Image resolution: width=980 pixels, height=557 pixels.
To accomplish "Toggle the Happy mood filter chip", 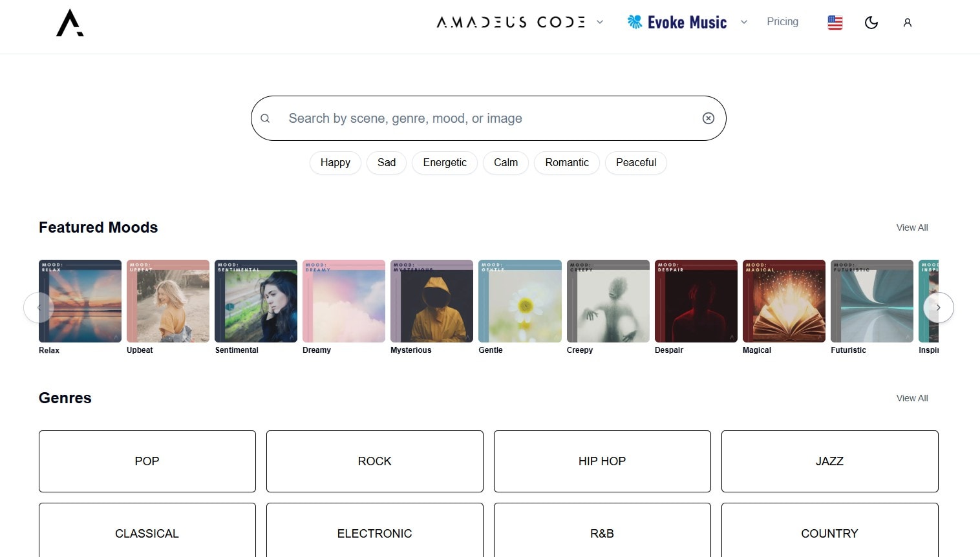I will pos(335,162).
